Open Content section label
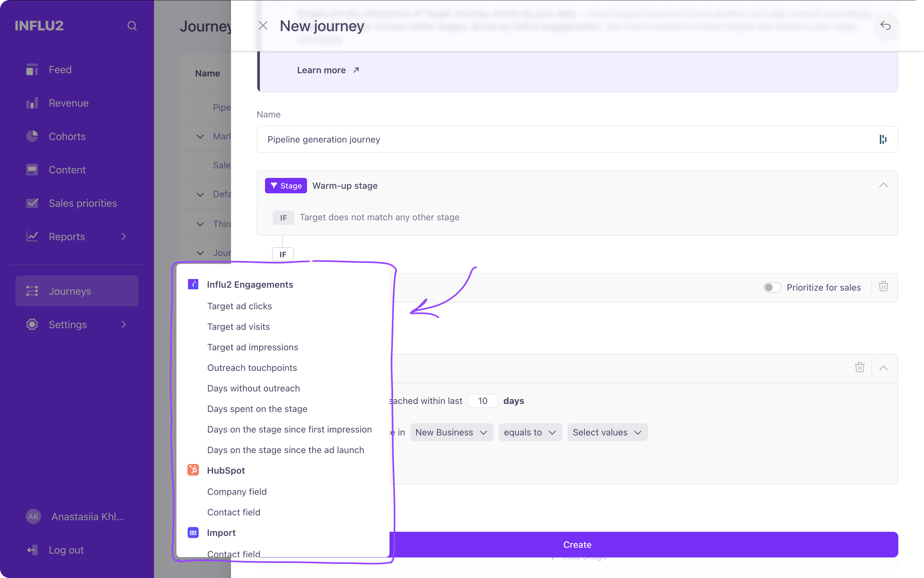The image size is (924, 578). pyautogui.click(x=67, y=170)
